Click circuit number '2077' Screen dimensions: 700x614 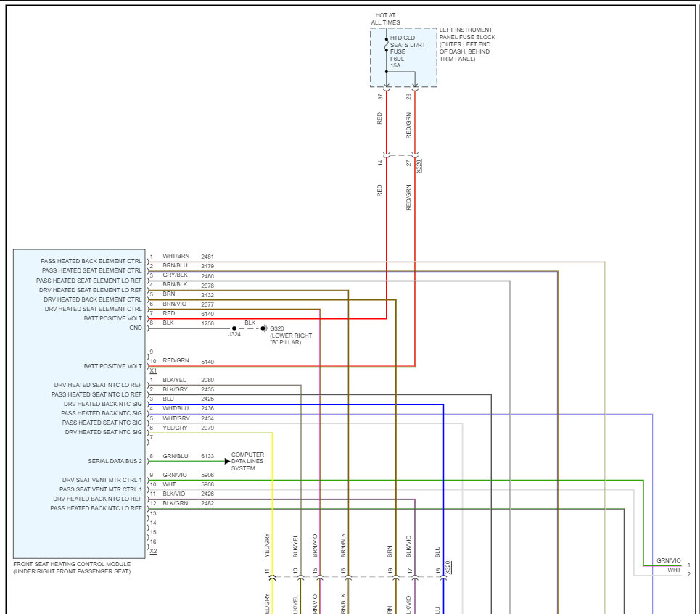[207, 304]
